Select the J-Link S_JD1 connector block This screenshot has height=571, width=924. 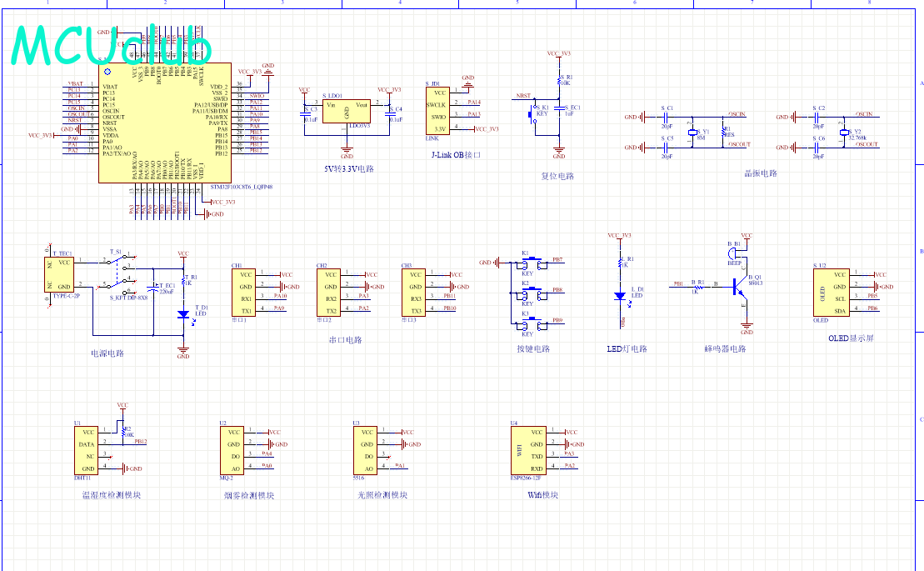440,112
